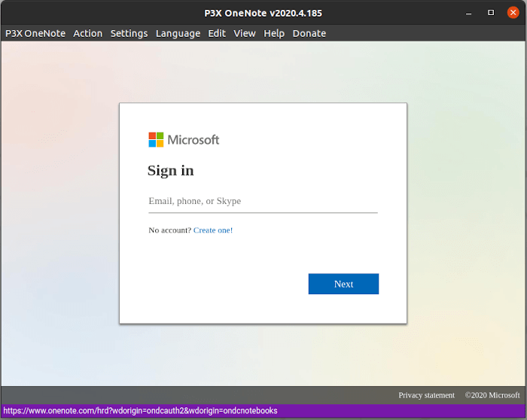Screen dimensions: 527x420
Task: Open the Edit menu
Action: coord(217,34)
